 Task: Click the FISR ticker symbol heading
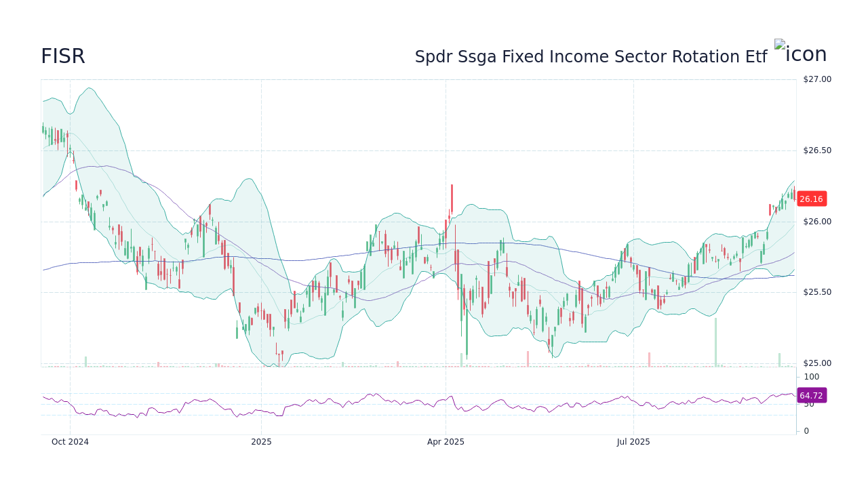62,57
